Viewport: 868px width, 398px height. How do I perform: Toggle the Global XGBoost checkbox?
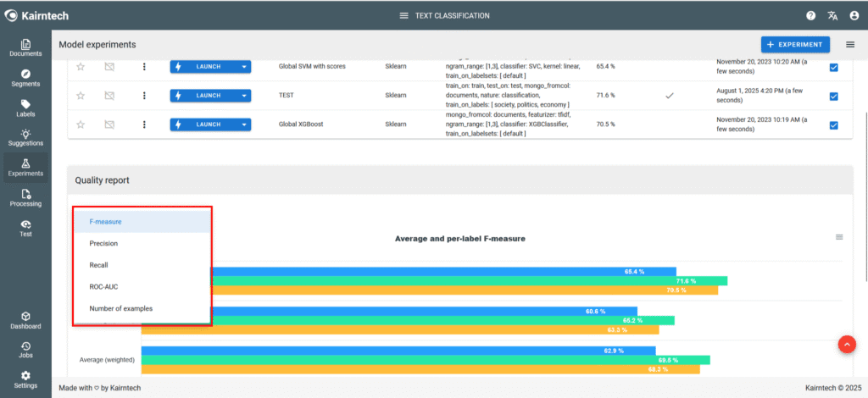pos(833,124)
